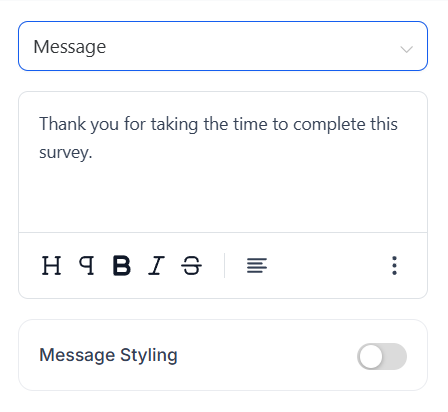Apply heading format with the H icon
Screen dimensions: 448x412
coord(52,266)
